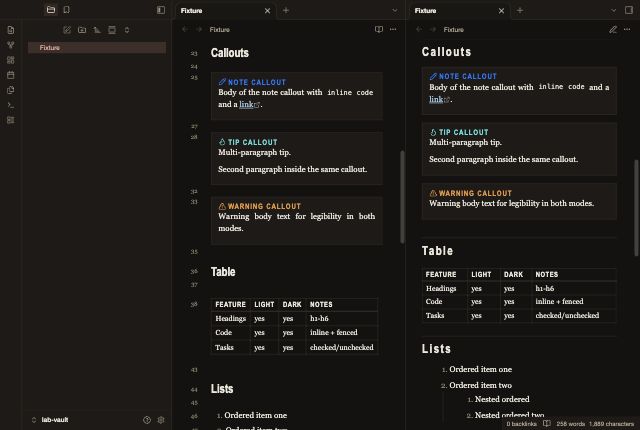Click the Table heading in right pane
The width and height of the screenshot is (640, 430).
tap(437, 250)
